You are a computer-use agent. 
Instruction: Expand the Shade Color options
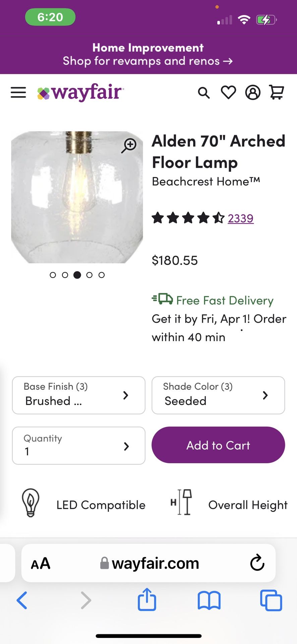(218, 395)
